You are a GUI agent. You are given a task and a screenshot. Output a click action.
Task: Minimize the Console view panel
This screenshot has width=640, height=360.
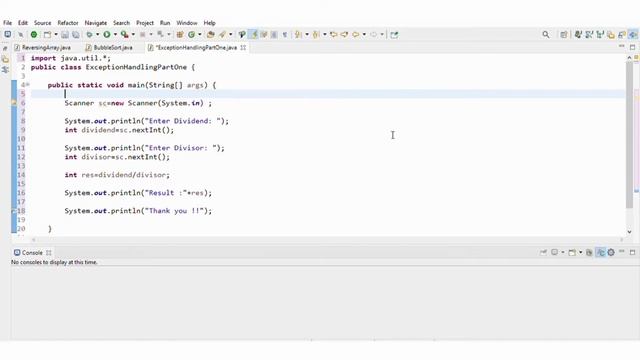pyautogui.click(x=622, y=252)
